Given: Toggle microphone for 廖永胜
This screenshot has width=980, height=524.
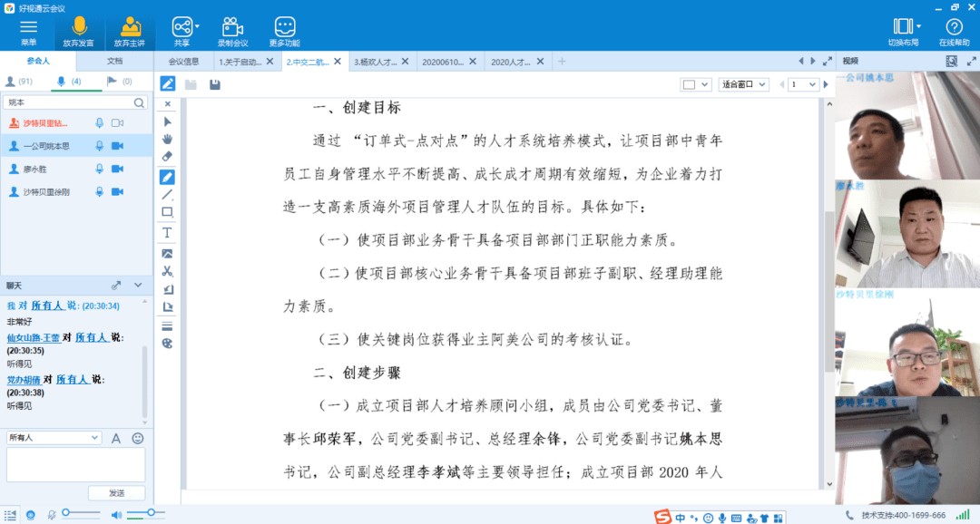Looking at the screenshot, I should point(100,170).
